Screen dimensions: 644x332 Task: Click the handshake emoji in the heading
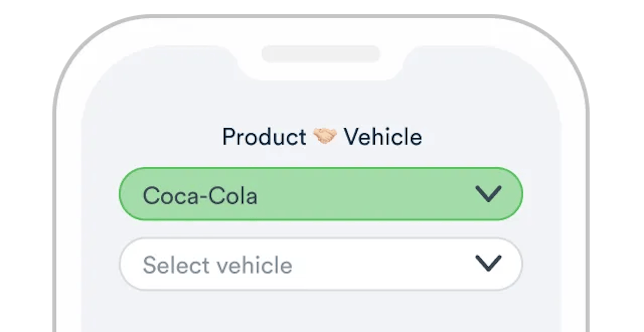325,136
